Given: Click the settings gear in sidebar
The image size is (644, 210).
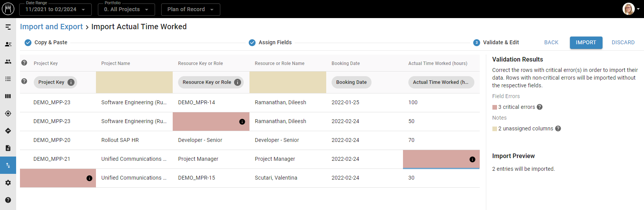Looking at the screenshot, I should 8,183.
